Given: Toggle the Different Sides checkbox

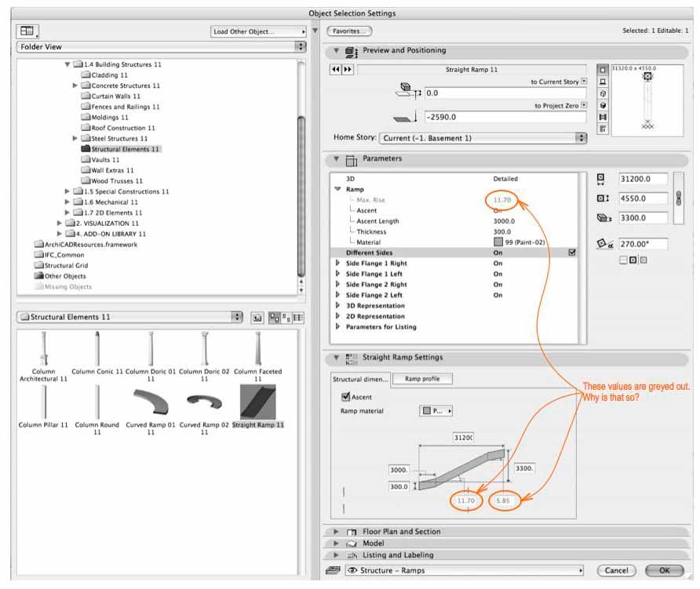Looking at the screenshot, I should (x=572, y=253).
